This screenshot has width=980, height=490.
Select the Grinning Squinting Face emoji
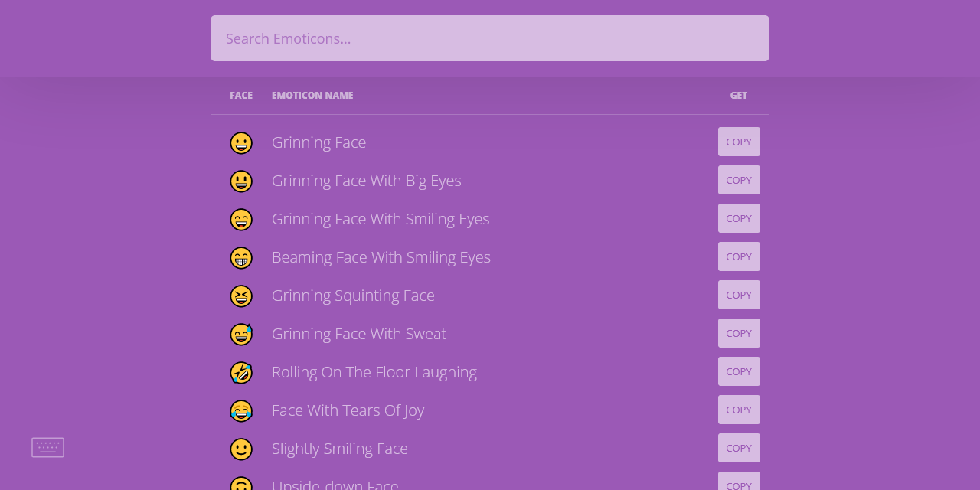click(241, 296)
